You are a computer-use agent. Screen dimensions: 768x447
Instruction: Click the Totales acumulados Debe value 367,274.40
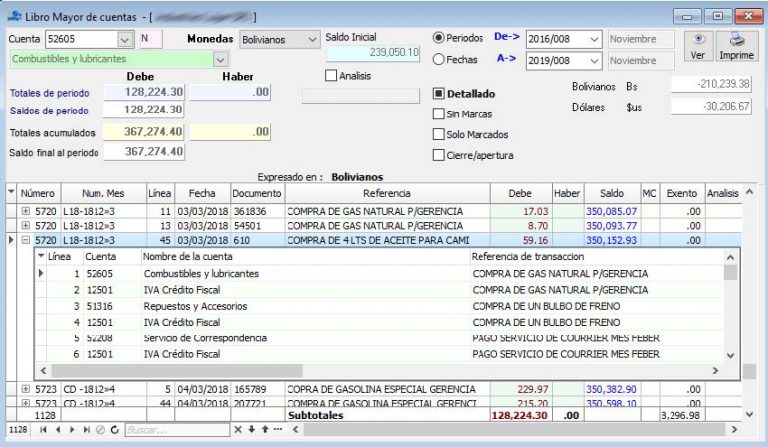pyautogui.click(x=143, y=132)
